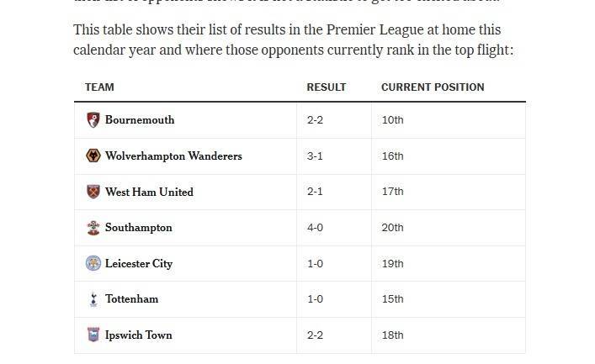Image resolution: width=595 pixels, height=364 pixels.
Task: Click Leicester City's 19th position cell
Action: coord(392,264)
